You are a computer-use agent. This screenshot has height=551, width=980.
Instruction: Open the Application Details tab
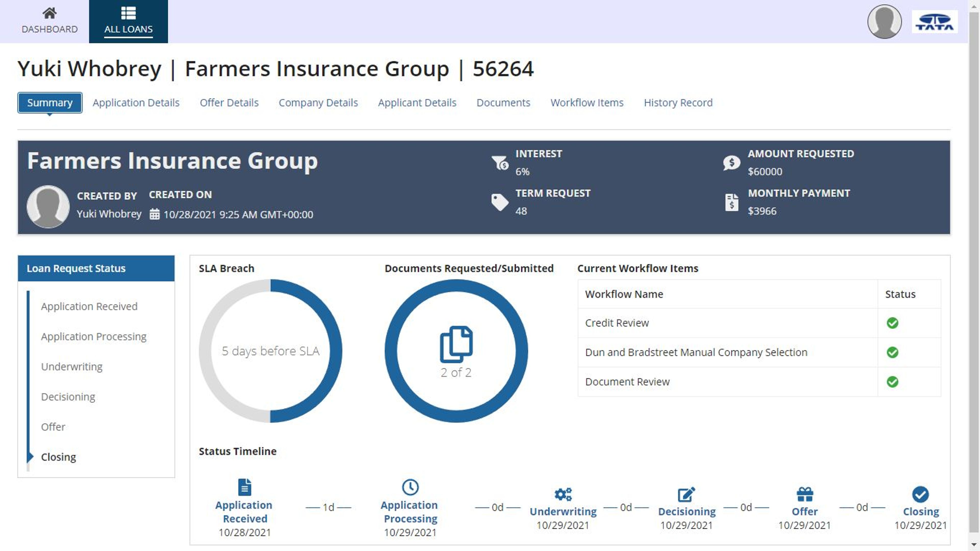[136, 103]
